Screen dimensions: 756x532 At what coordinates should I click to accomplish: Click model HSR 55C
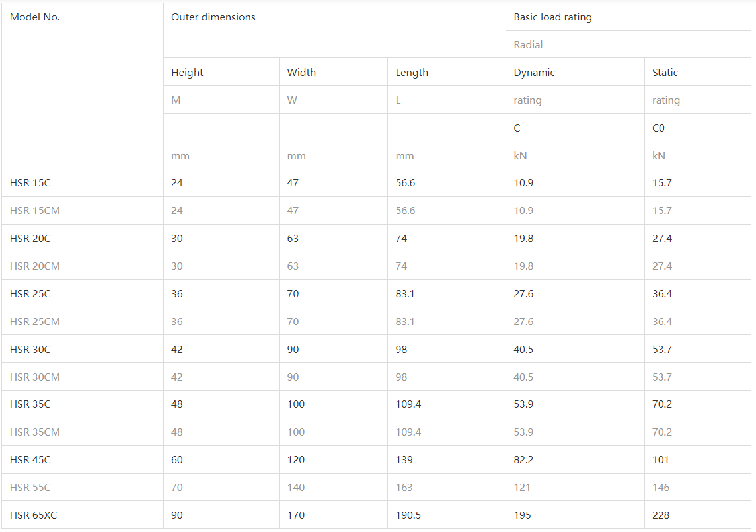coord(30,488)
